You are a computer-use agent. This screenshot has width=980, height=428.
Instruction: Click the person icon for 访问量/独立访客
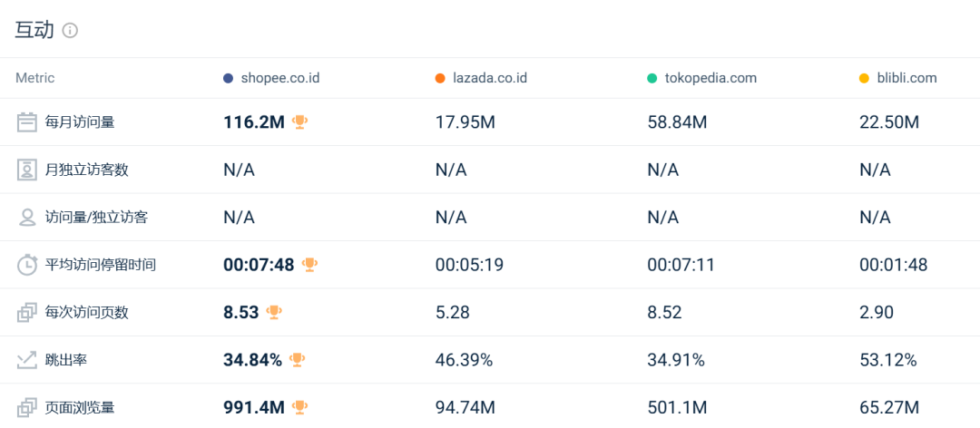tap(27, 217)
